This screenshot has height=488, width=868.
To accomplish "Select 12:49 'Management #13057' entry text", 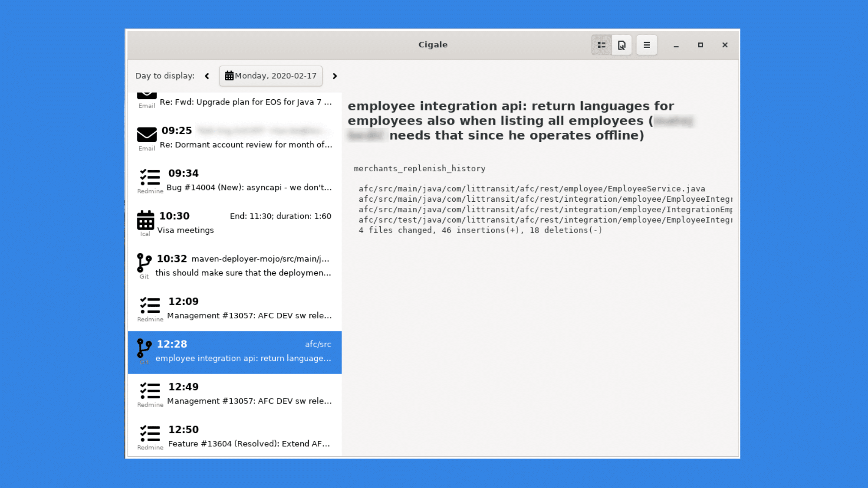I will point(249,401).
